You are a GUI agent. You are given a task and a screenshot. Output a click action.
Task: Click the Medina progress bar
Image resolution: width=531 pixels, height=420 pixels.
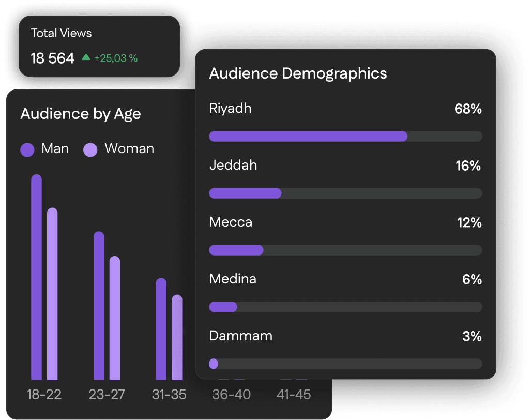(345, 307)
